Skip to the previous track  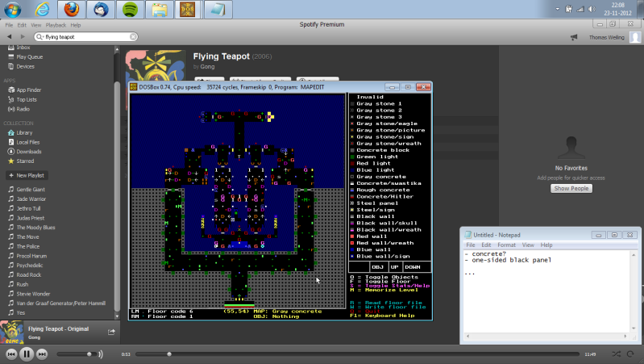(x=11, y=354)
